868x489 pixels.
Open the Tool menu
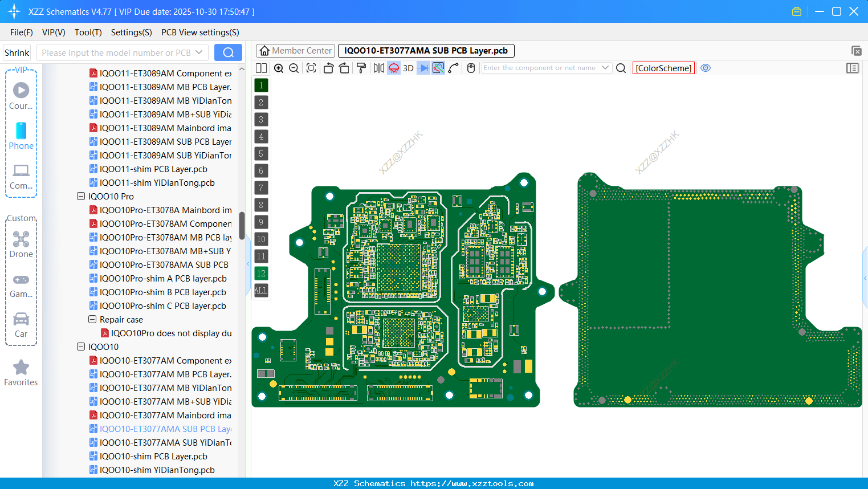88,32
